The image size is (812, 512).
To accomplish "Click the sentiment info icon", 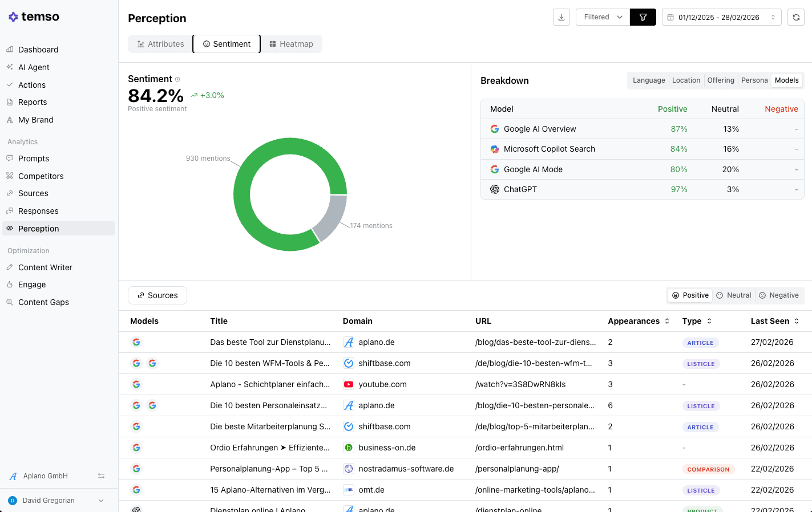I will click(177, 79).
